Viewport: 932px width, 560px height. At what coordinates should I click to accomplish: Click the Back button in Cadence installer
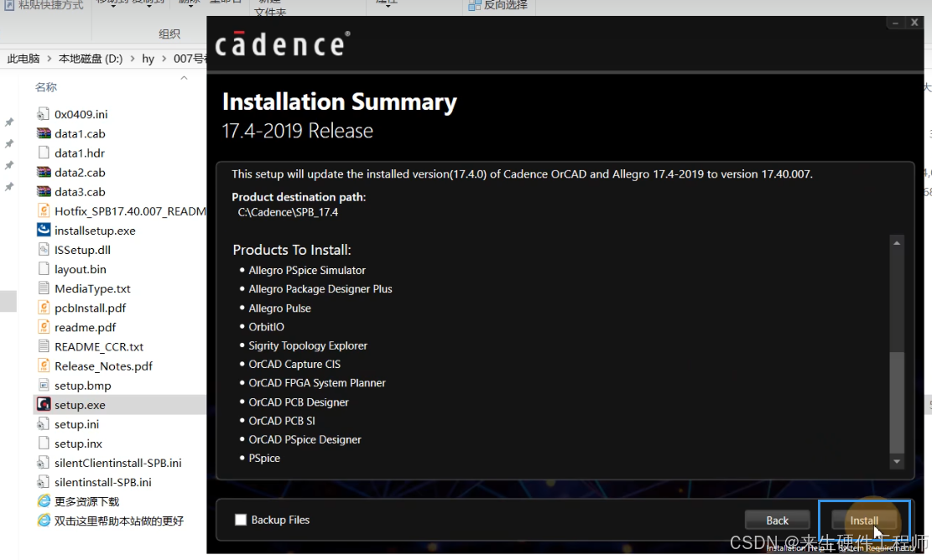[777, 521]
